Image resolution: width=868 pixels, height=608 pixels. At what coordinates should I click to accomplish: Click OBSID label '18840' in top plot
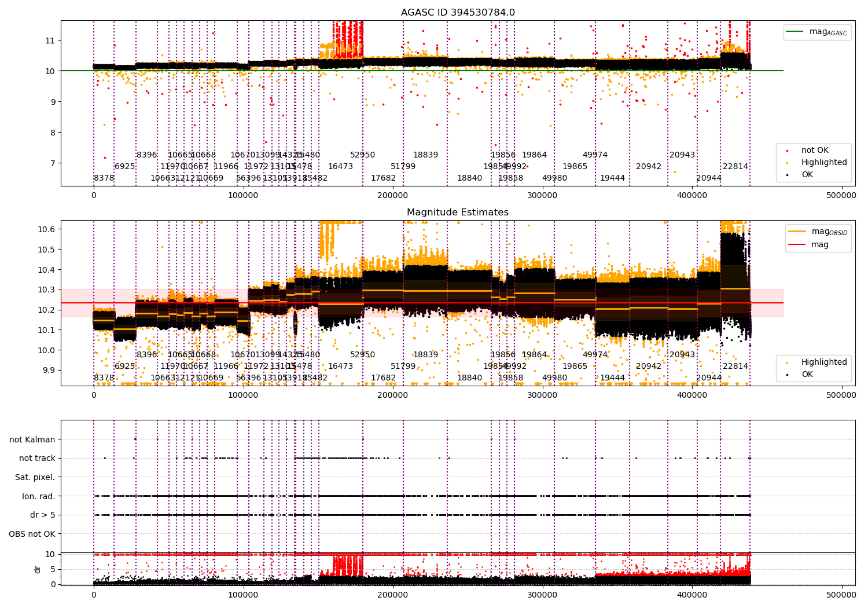point(470,178)
